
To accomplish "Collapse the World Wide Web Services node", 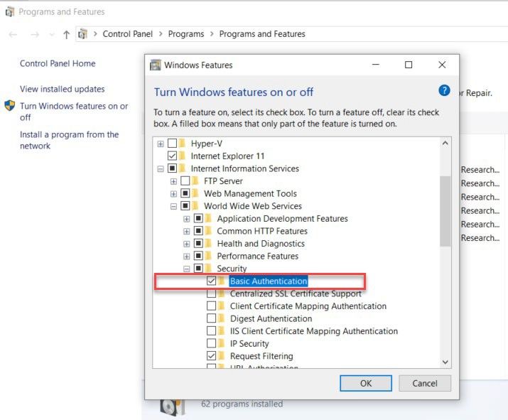I will click(x=173, y=206).
